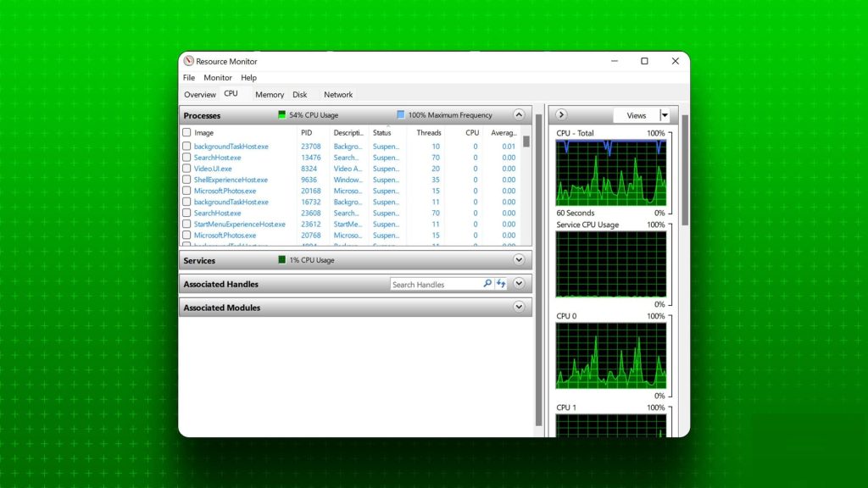Click the blue Maximum Frequency indicator icon

click(402, 114)
